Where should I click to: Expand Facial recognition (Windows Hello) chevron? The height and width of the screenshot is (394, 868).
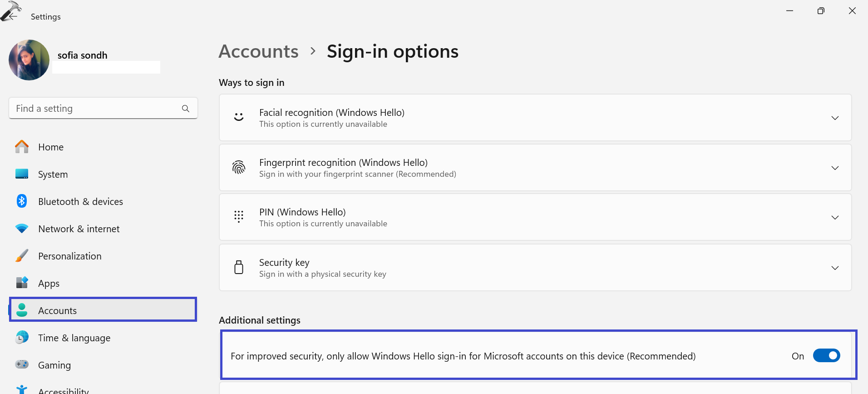834,118
